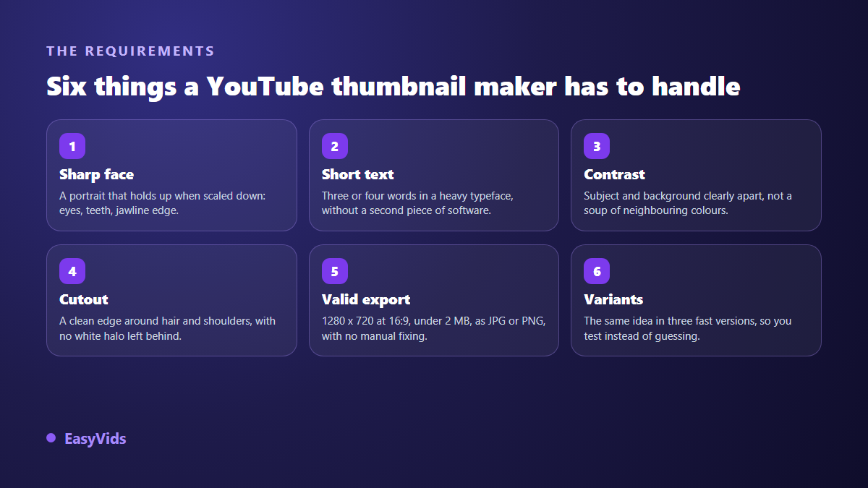The height and width of the screenshot is (488, 868).
Task: Click the "Cutout" heading
Action: (83, 299)
